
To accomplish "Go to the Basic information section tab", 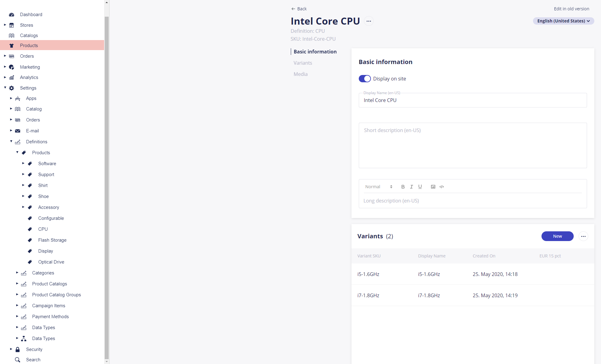I will tap(315, 52).
